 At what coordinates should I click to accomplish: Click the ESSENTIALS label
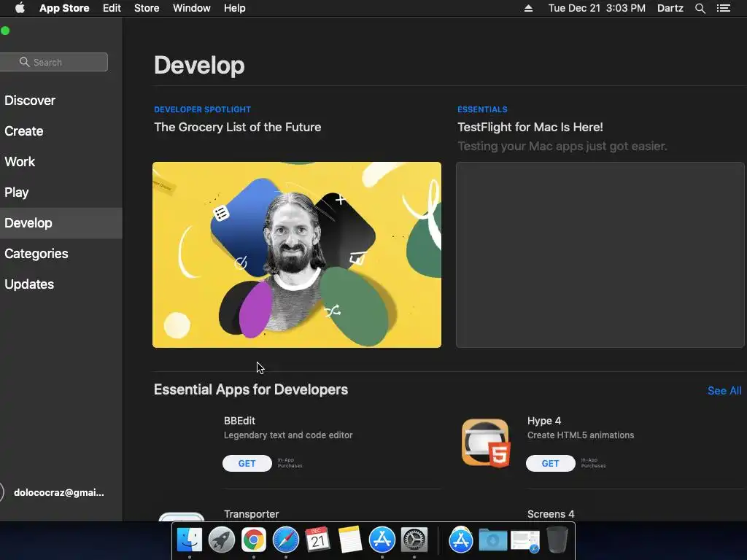pyautogui.click(x=482, y=109)
